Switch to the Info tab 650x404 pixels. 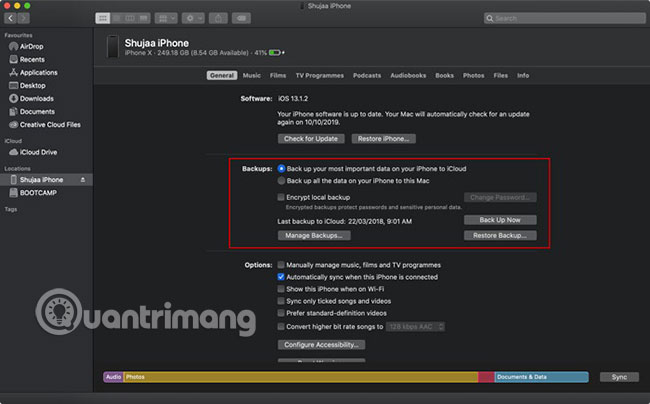(523, 75)
